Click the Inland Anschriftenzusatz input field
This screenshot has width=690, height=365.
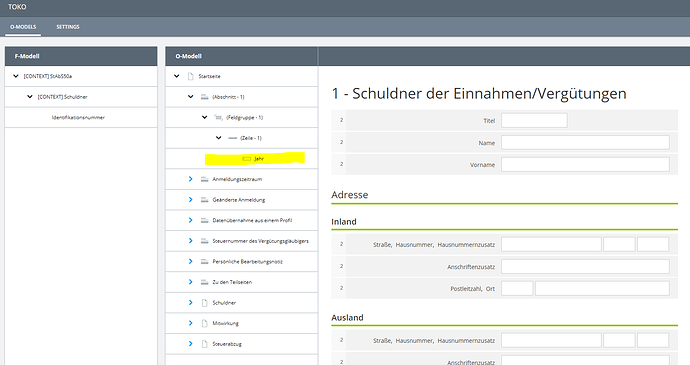pyautogui.click(x=585, y=266)
